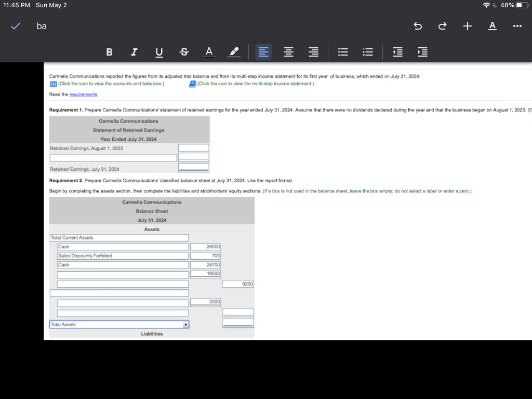Viewport: 532px width, 399px height.
Task: Click the document title 'ba'
Action: pyautogui.click(x=42, y=26)
